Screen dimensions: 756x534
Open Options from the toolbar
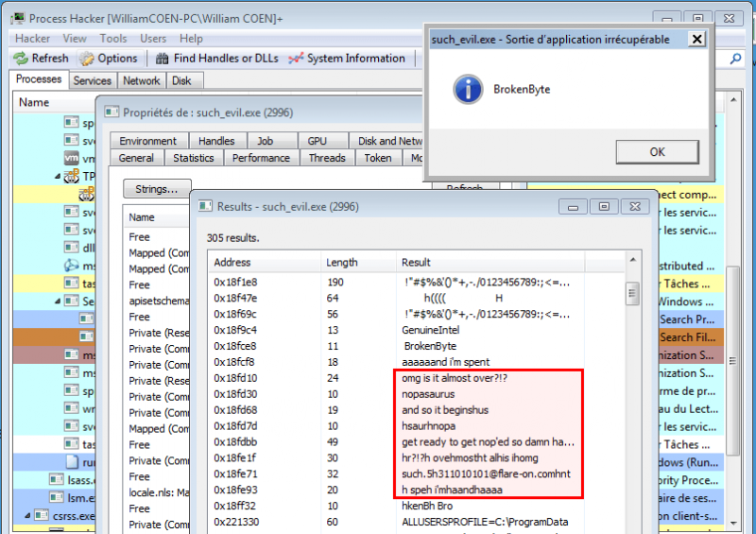(x=87, y=59)
